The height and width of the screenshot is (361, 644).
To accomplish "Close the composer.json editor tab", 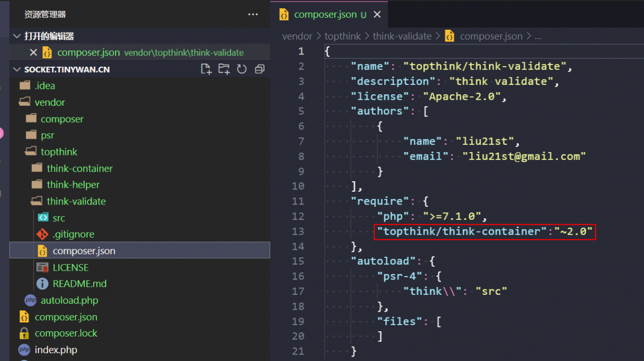I will click(x=377, y=14).
